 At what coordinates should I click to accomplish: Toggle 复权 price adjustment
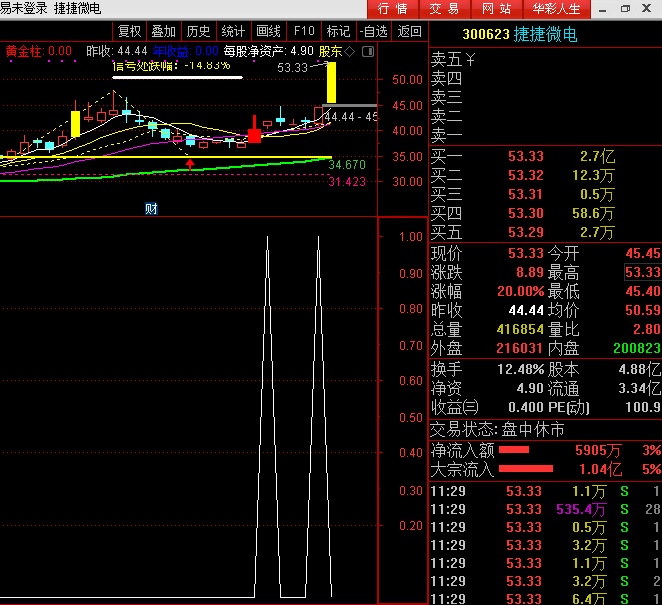pyautogui.click(x=128, y=31)
